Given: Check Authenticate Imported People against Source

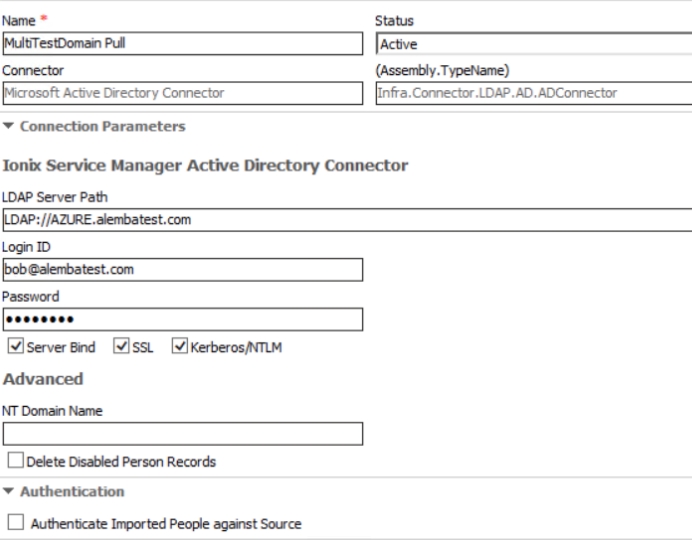Looking at the screenshot, I should tap(14, 523).
